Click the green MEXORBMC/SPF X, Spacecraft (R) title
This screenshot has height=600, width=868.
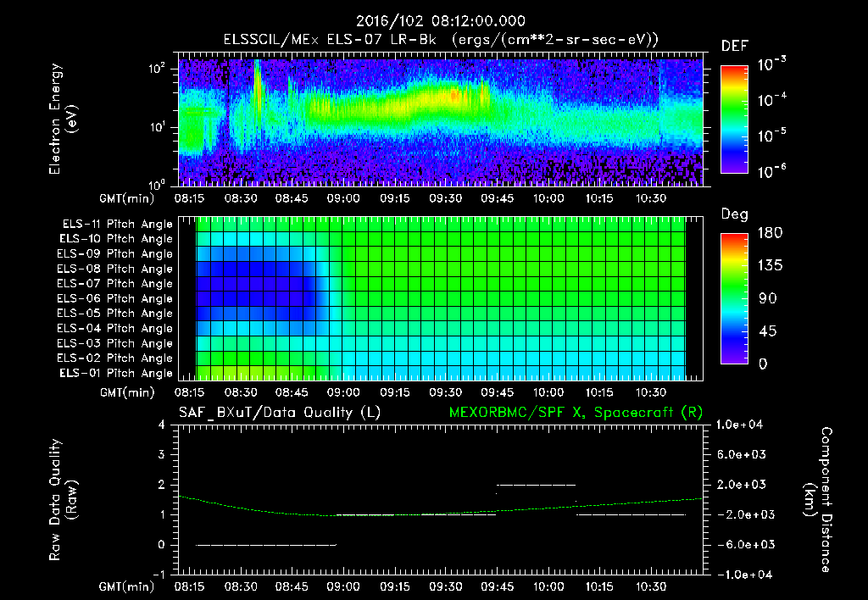576,413
